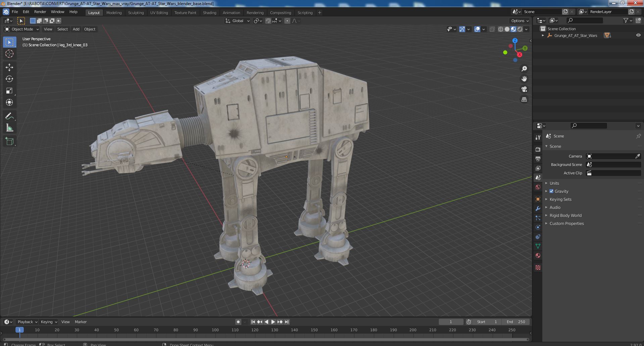Expand the Keying Sets panel

click(x=560, y=199)
